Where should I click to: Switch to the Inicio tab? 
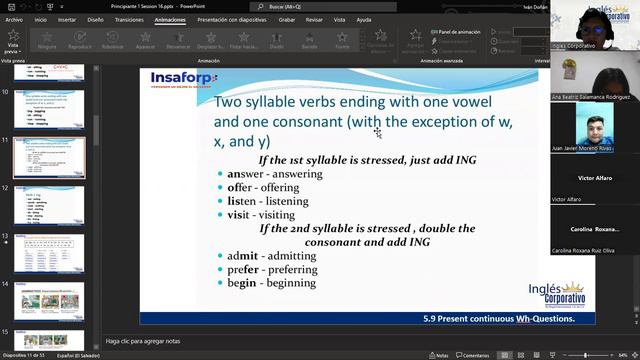point(40,20)
